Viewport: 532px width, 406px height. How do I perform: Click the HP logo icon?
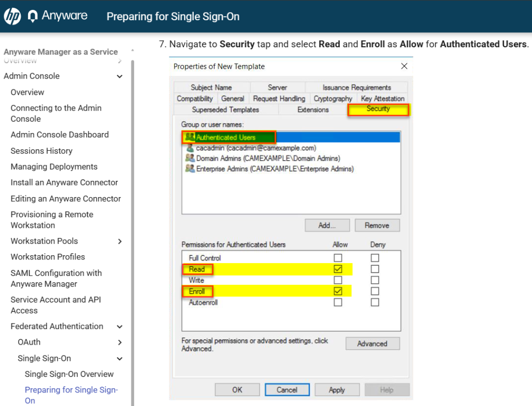click(x=12, y=17)
